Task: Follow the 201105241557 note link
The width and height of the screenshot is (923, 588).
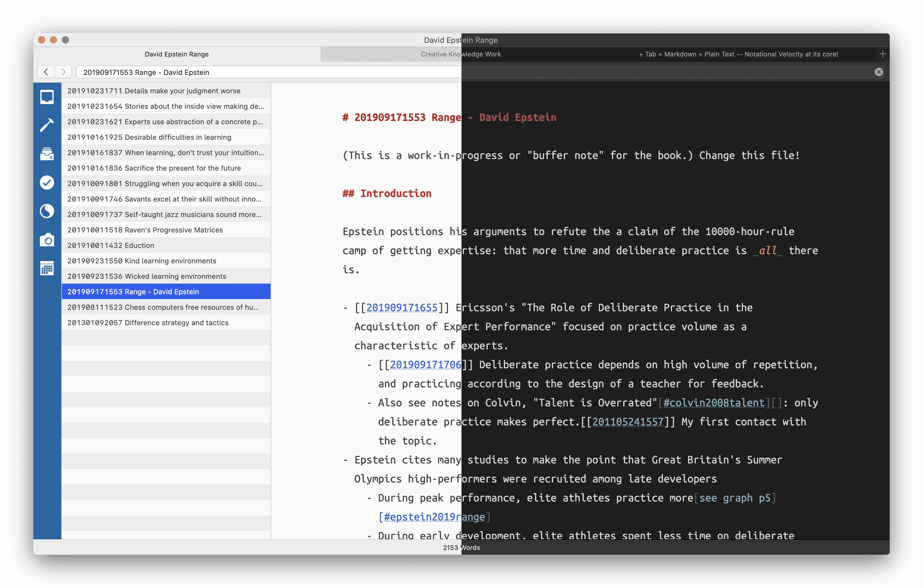Action: [x=628, y=422]
